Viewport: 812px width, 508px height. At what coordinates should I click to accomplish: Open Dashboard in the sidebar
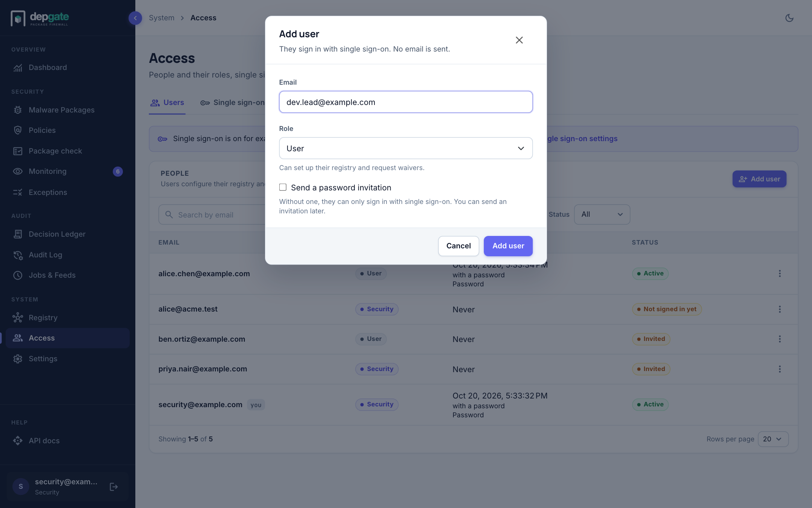pyautogui.click(x=68, y=67)
